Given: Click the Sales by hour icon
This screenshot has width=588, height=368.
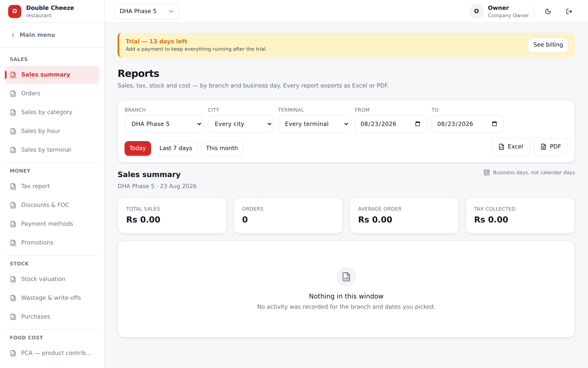Looking at the screenshot, I should point(13,131).
